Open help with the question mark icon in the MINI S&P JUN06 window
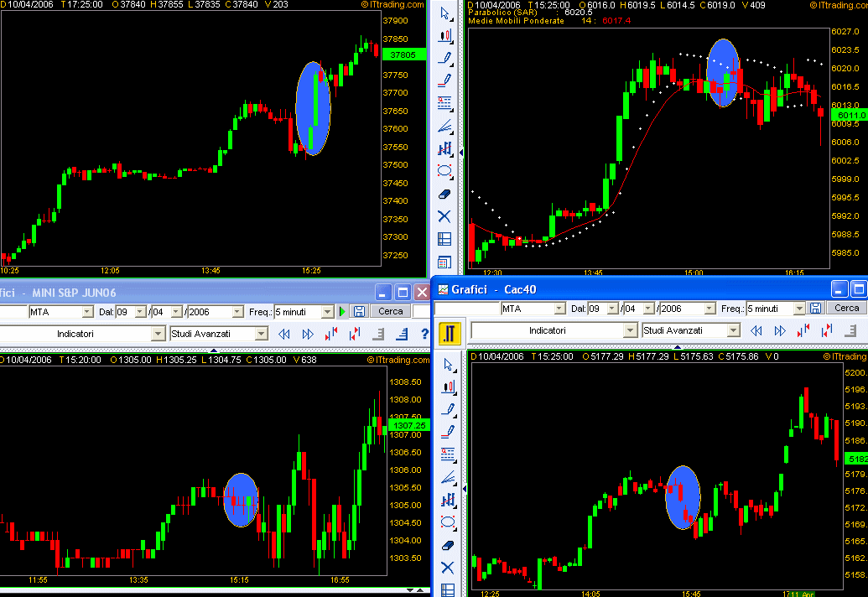 (x=424, y=334)
